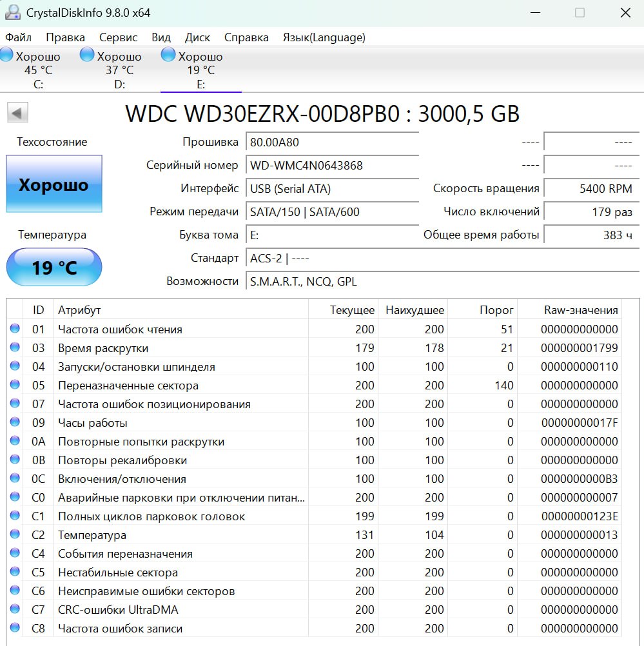Open the Справка menu
The height and width of the screenshot is (646, 644).
[x=246, y=37]
